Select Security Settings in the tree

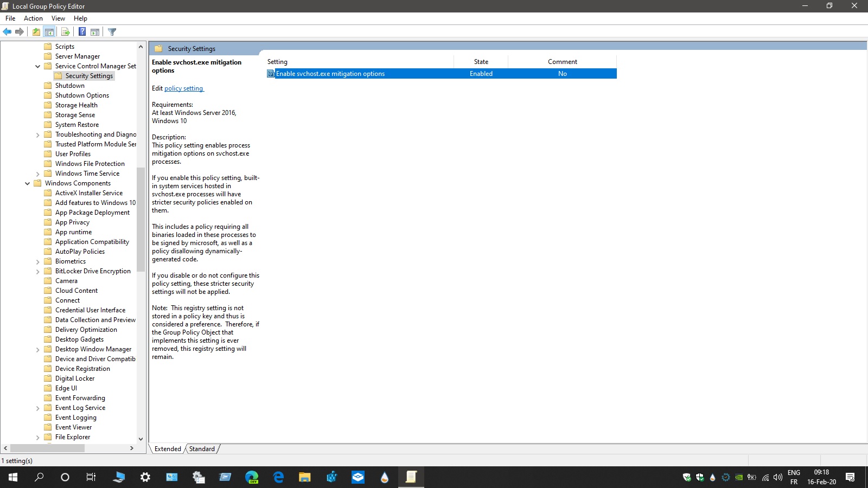coord(89,76)
